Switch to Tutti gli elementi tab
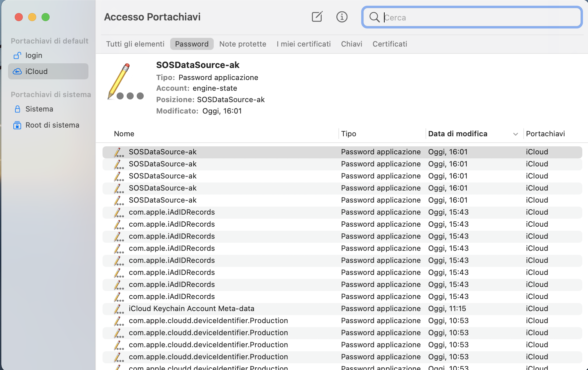 pyautogui.click(x=135, y=44)
